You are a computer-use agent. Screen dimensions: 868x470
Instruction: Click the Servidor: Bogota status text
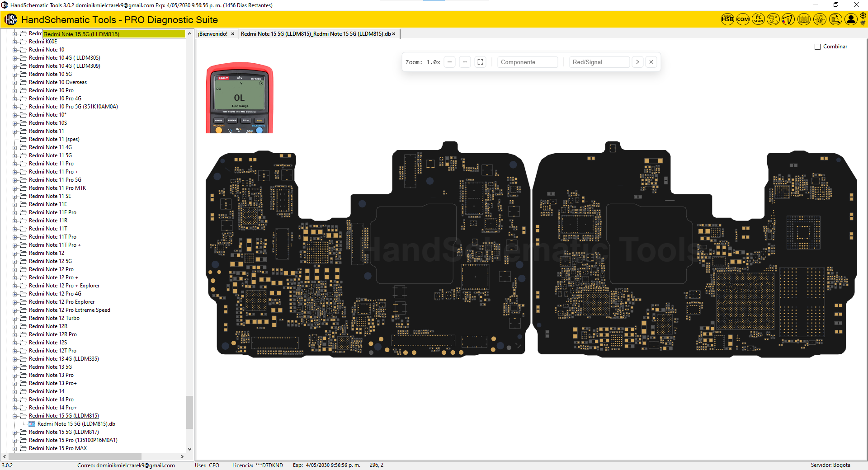830,465
